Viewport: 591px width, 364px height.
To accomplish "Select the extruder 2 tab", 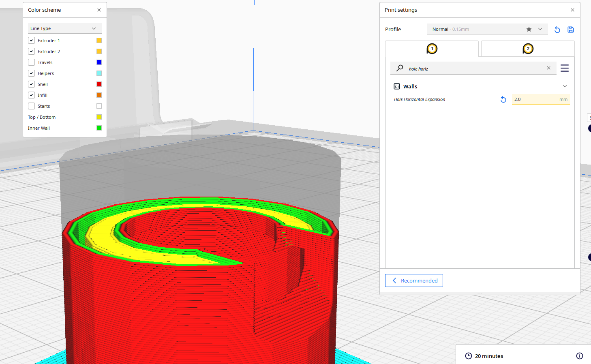I will (x=528, y=49).
